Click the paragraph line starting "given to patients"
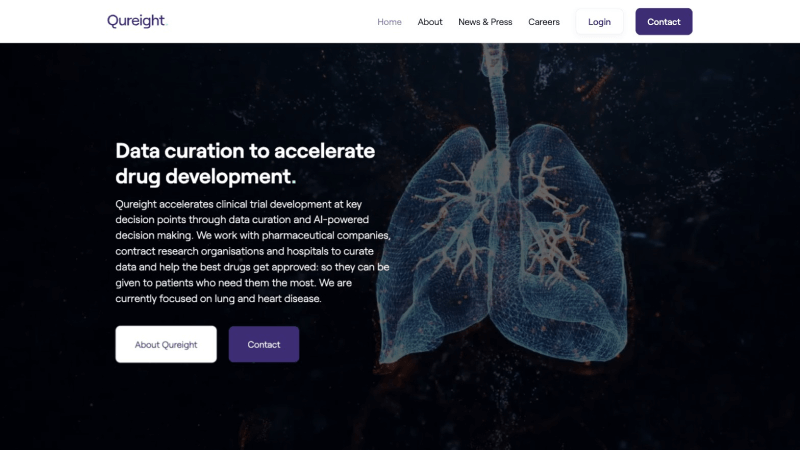 tap(245, 283)
